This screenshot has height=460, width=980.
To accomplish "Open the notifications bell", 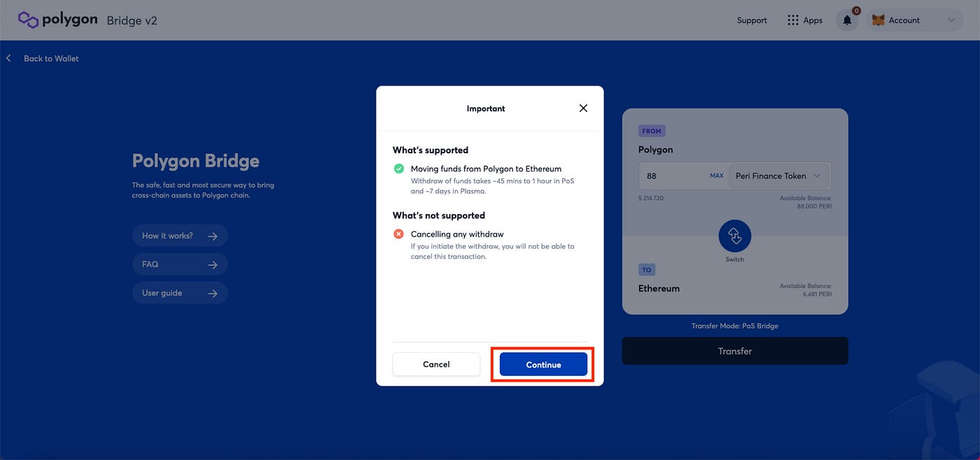I will click(x=847, y=20).
